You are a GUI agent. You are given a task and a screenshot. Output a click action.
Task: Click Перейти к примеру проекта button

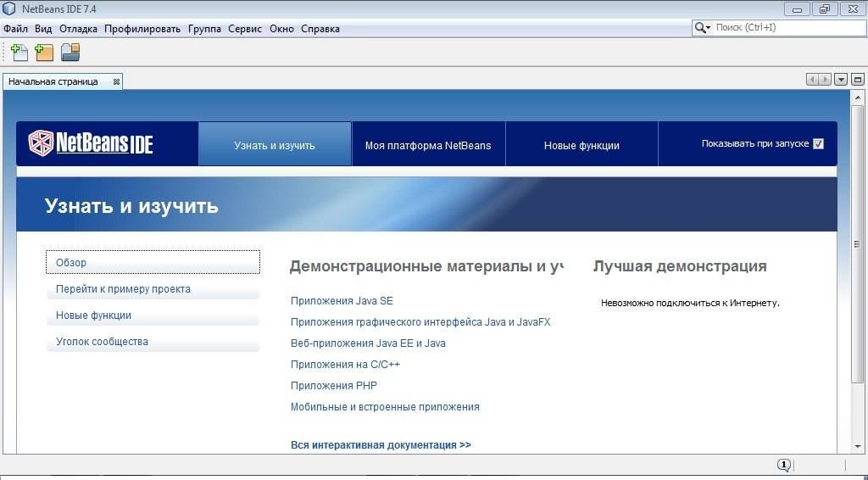153,289
